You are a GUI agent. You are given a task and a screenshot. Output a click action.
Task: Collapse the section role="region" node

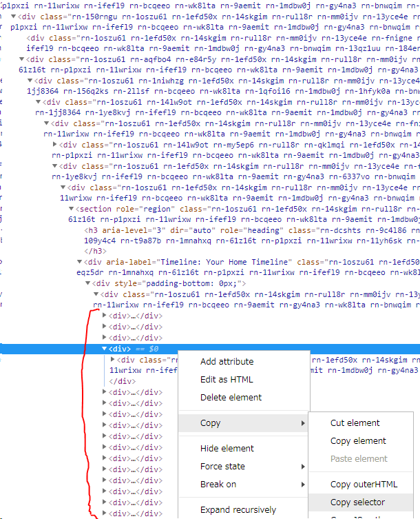(71, 209)
